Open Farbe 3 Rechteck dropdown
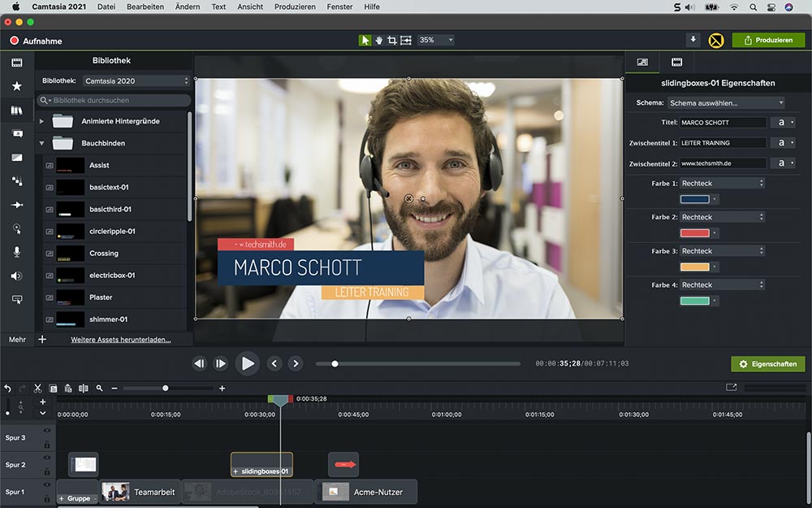 (x=723, y=251)
